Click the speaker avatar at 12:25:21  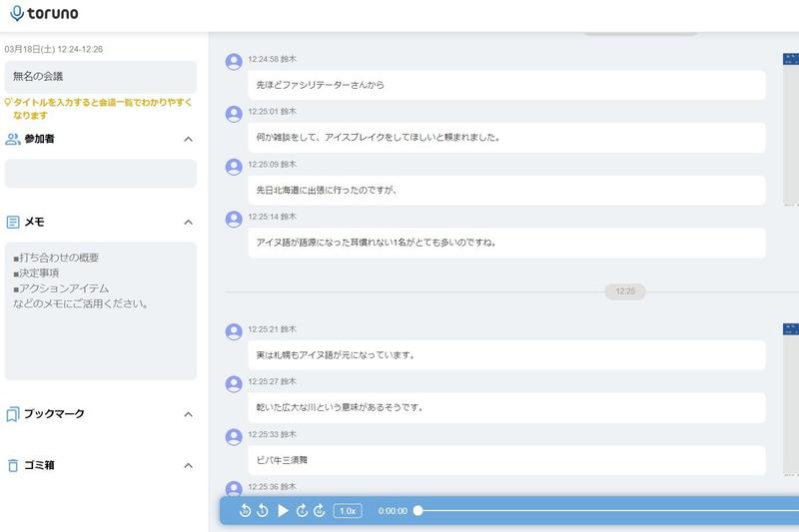[x=234, y=332]
